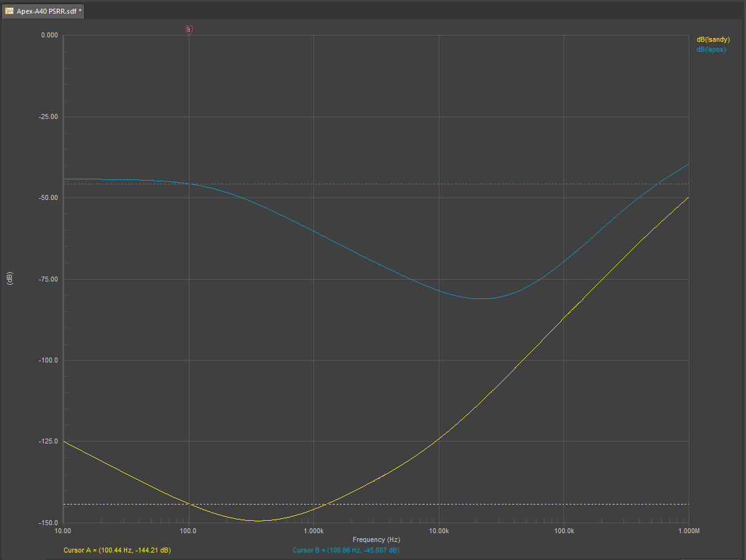Click the 10.00k x-axis tick label
This screenshot has width=746, height=560.
[439, 531]
